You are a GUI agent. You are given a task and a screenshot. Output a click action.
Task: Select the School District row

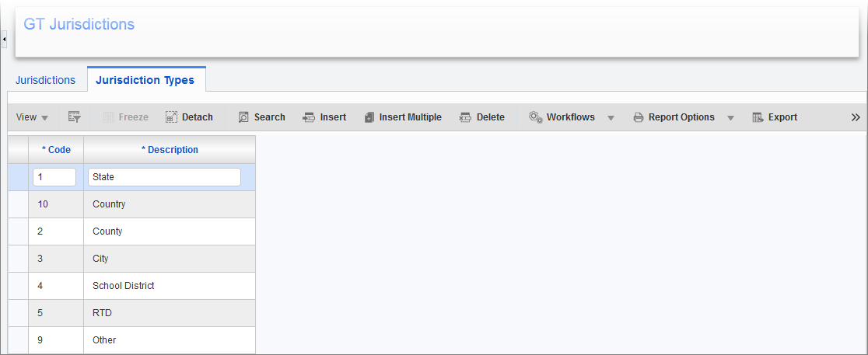click(124, 286)
